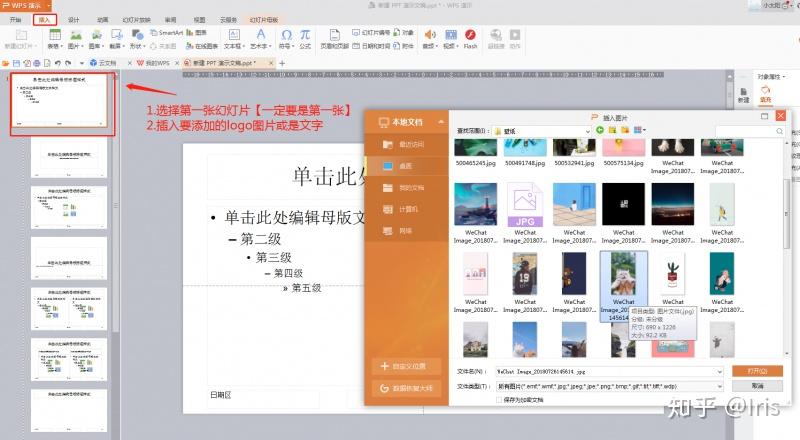Click the file name input field

coord(607,372)
